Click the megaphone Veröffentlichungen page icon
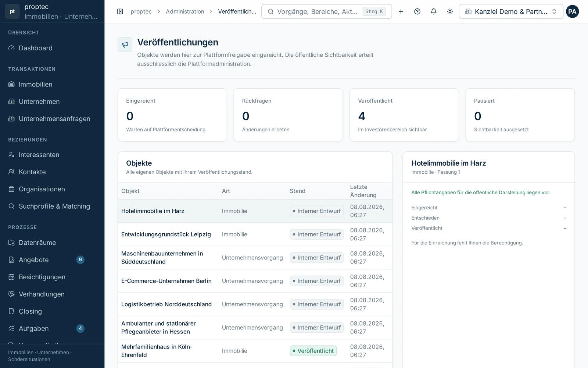The width and height of the screenshot is (588, 368). point(125,45)
